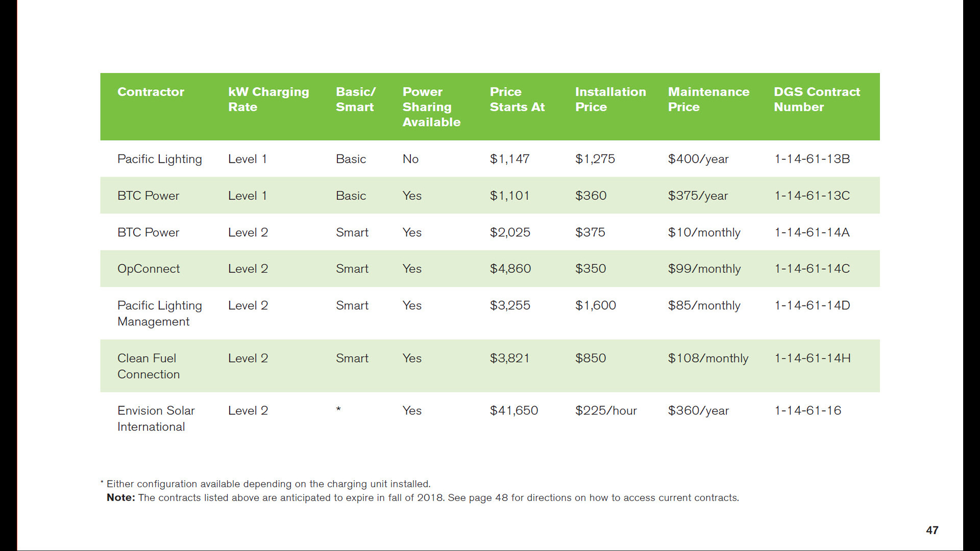
Task: Select the Basic/Smart column header
Action: coord(355,99)
